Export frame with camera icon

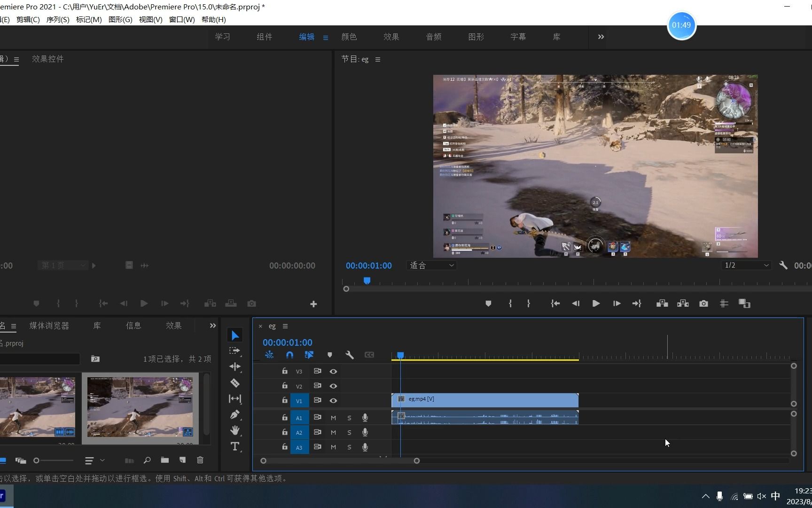point(703,304)
